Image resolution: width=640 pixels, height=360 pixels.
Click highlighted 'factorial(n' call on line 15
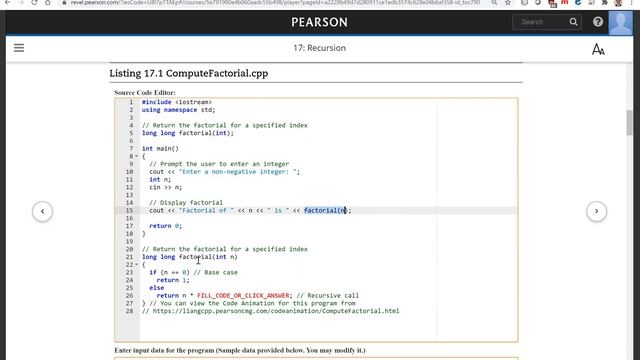[x=325, y=211]
